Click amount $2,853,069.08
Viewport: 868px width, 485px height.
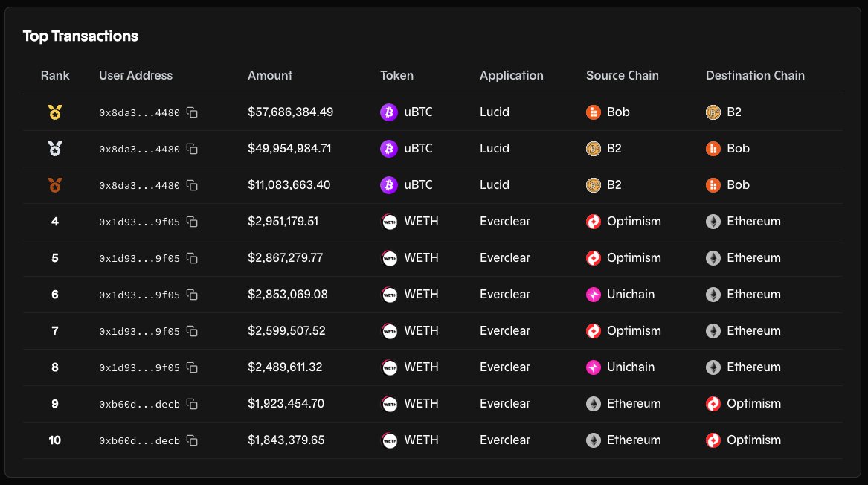tap(288, 295)
